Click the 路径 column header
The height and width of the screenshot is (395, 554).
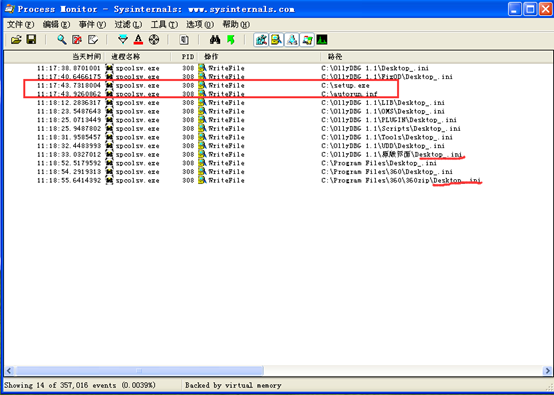tap(436, 57)
